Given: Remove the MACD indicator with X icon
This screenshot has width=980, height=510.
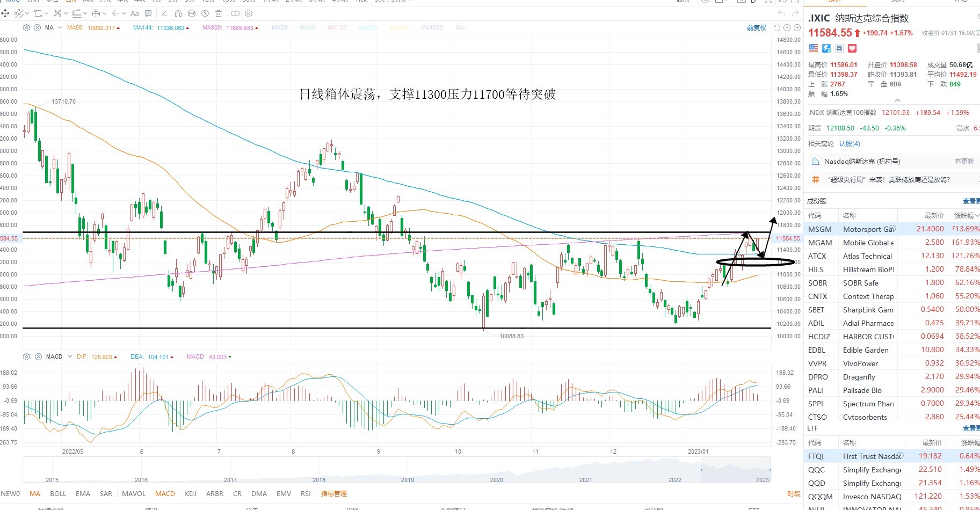Looking at the screenshot, I should point(38,356).
